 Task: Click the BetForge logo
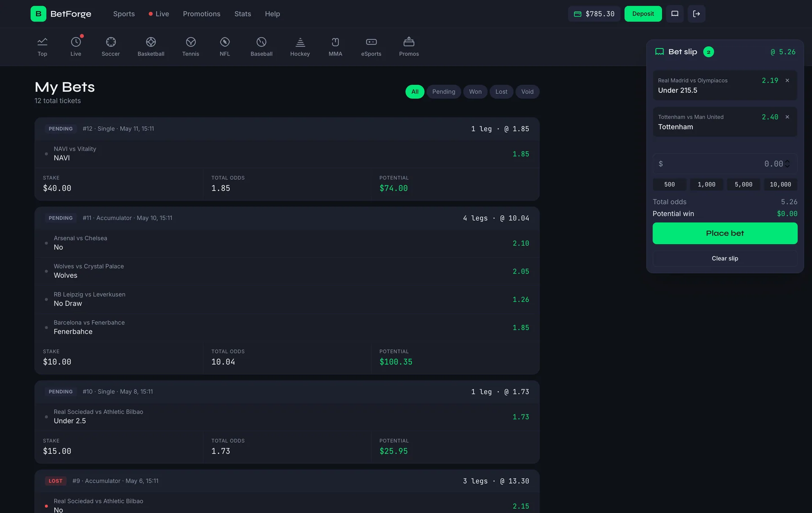tap(61, 14)
